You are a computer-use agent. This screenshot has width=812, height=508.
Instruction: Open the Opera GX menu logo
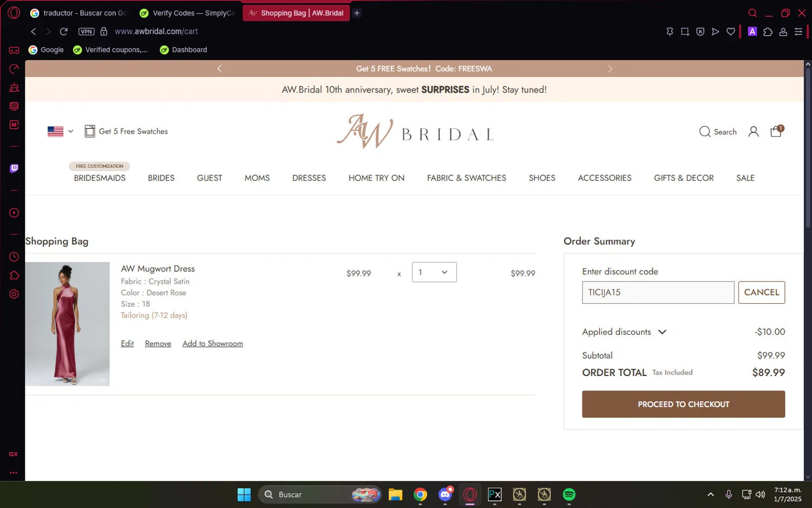coord(14,13)
